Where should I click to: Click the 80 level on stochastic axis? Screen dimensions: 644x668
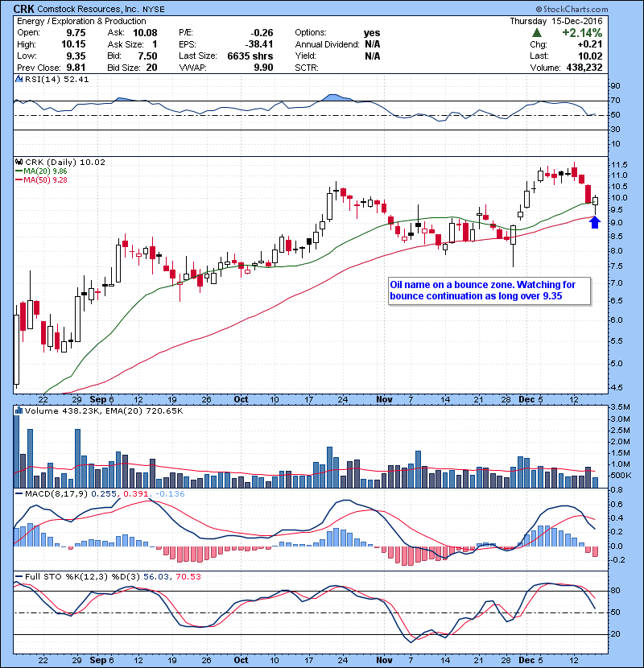click(x=616, y=591)
